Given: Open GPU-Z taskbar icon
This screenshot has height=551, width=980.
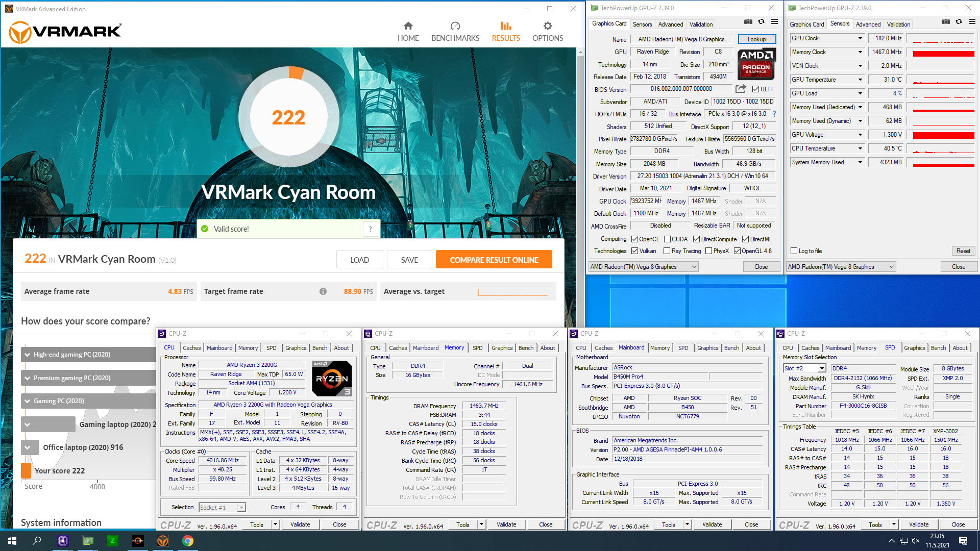Looking at the screenshot, I should [x=88, y=541].
